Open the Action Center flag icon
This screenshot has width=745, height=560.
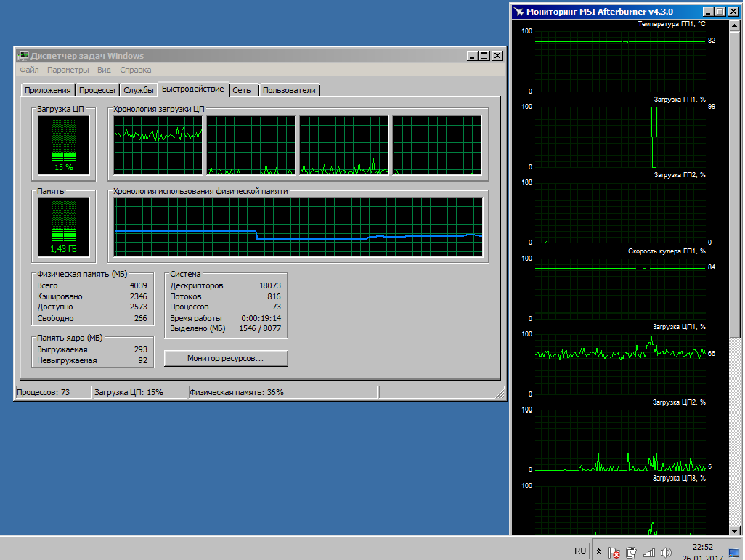(x=614, y=553)
